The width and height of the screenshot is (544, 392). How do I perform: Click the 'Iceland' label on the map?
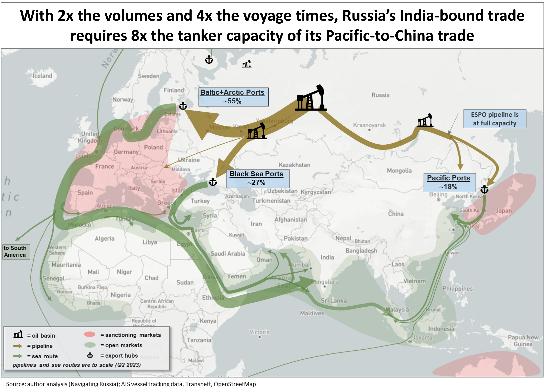(42, 76)
